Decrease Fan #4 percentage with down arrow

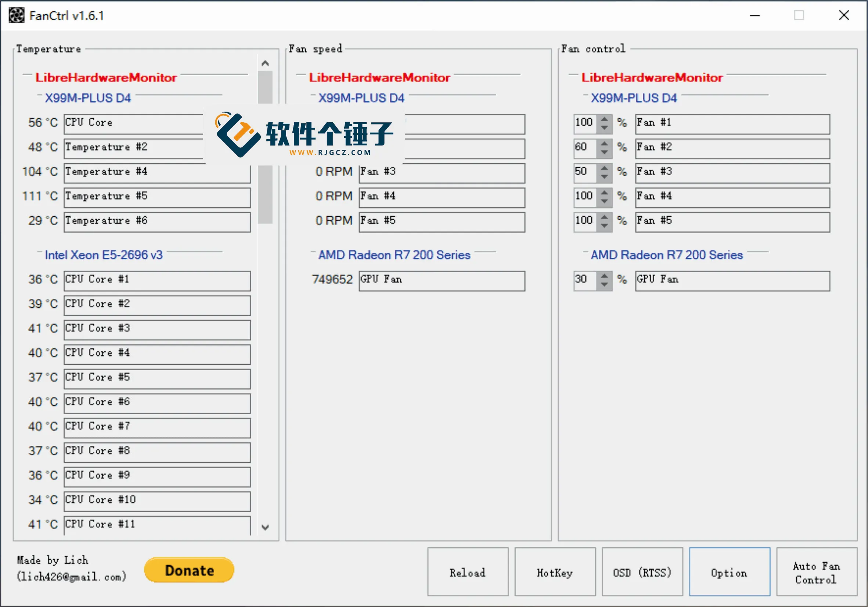click(605, 202)
